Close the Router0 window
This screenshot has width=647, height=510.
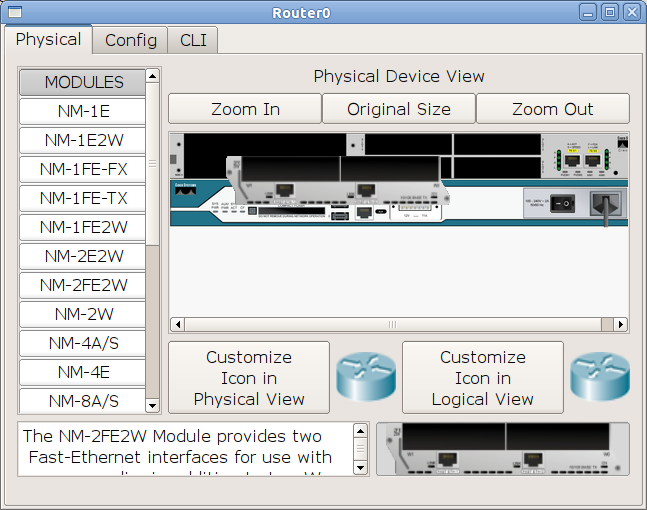click(632, 12)
